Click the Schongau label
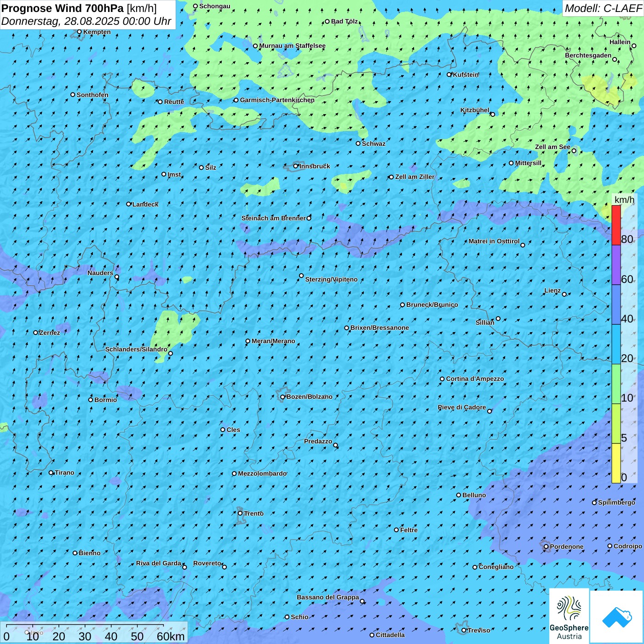 pyautogui.click(x=214, y=6)
